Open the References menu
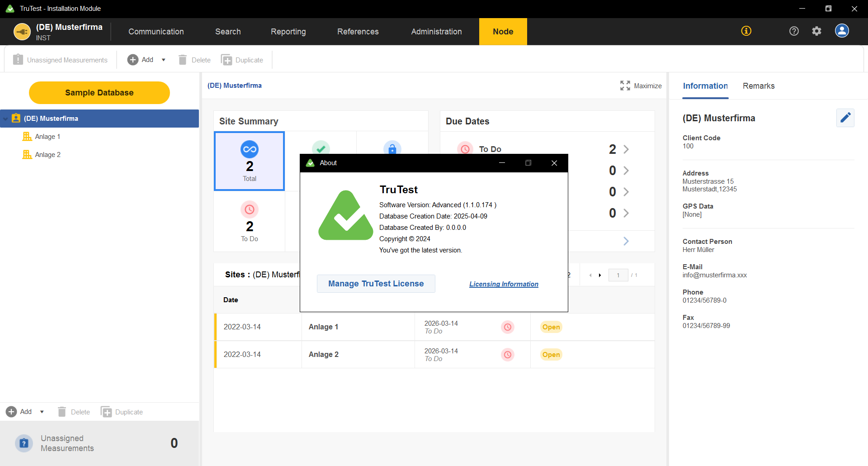Viewport: 868px width, 466px height. click(x=358, y=32)
